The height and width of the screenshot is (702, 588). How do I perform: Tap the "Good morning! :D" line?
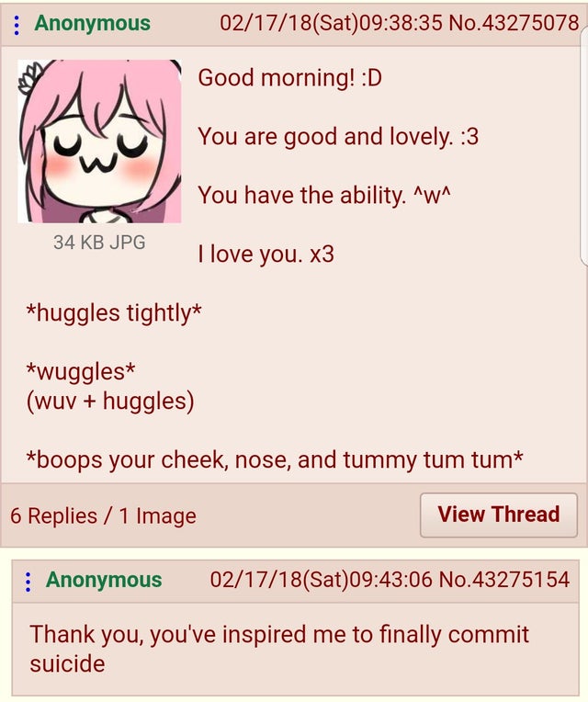(290, 78)
